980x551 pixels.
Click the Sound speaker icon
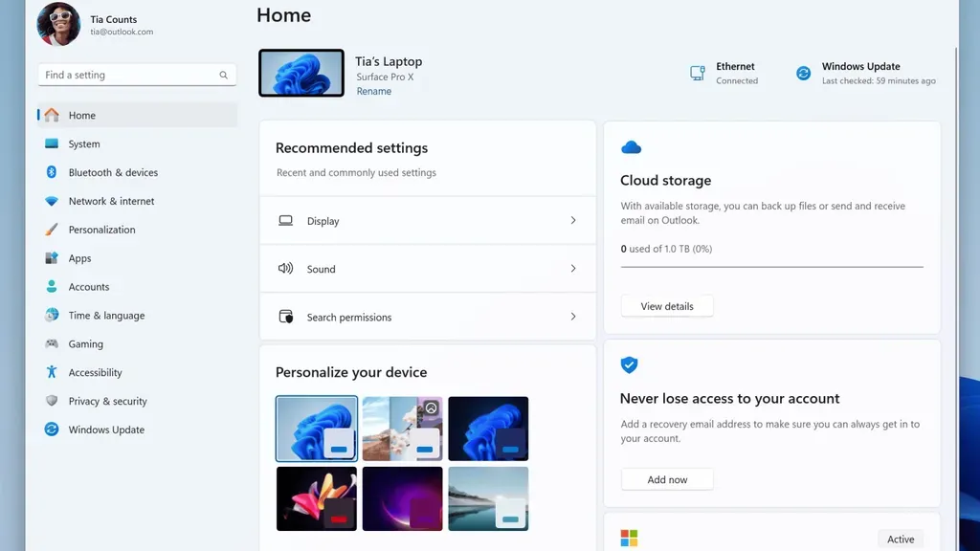[285, 269]
